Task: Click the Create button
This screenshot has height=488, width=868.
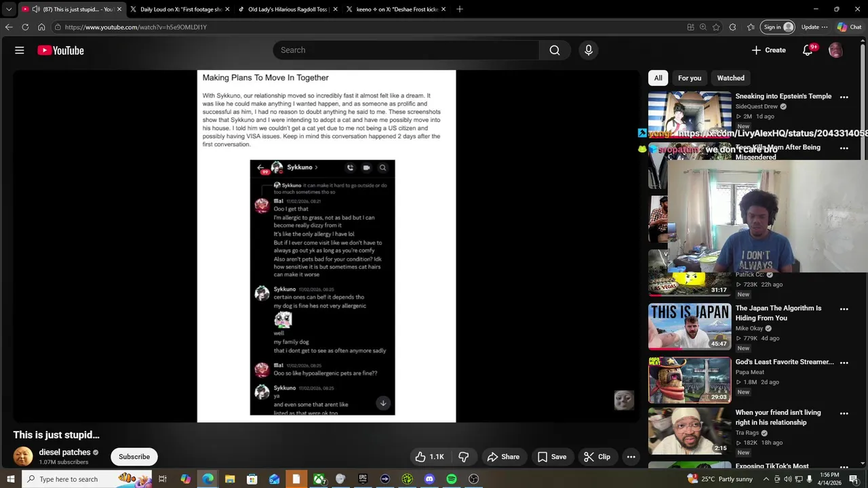Action: coord(768,50)
